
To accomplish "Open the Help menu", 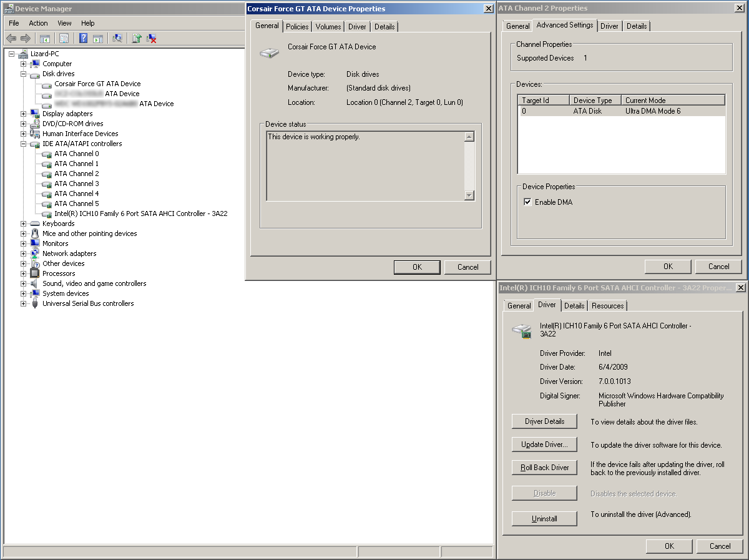I will pyautogui.click(x=88, y=23).
